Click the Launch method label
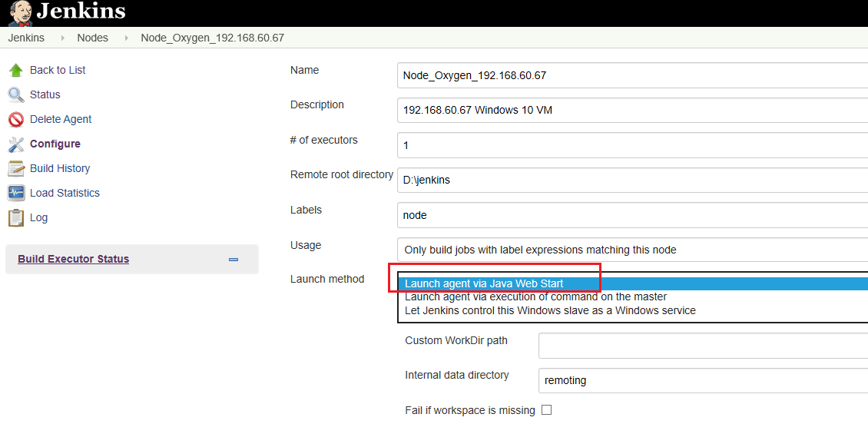Screen dimensions: 868x424 [x=327, y=279]
